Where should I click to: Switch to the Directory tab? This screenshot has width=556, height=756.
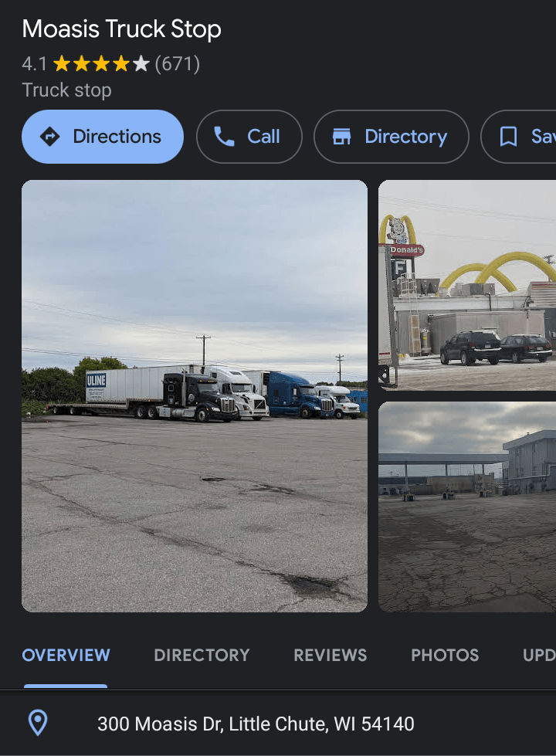pyautogui.click(x=202, y=656)
